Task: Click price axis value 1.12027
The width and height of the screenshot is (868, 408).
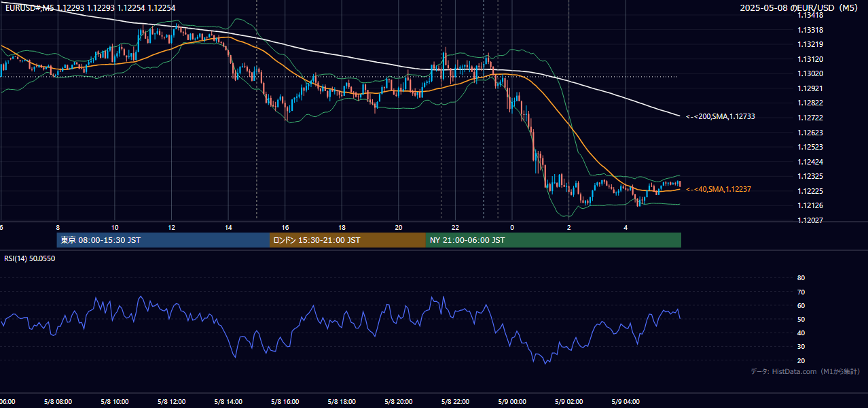Action: tap(812, 221)
